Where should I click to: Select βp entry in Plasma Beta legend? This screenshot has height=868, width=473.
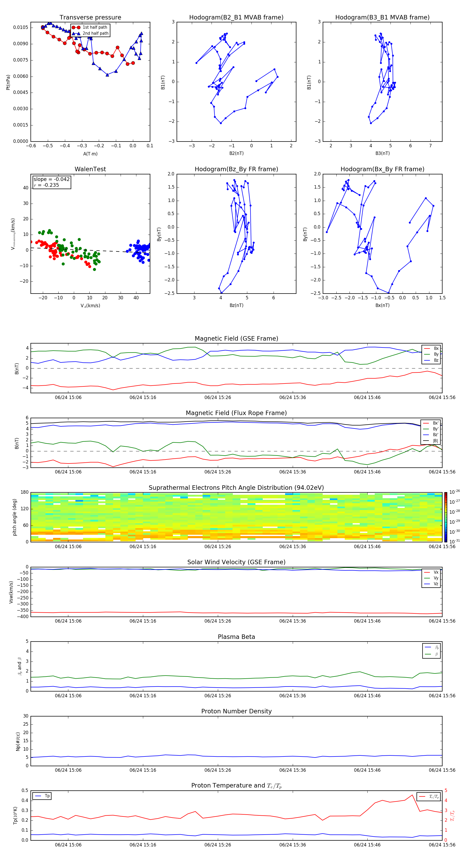(432, 647)
